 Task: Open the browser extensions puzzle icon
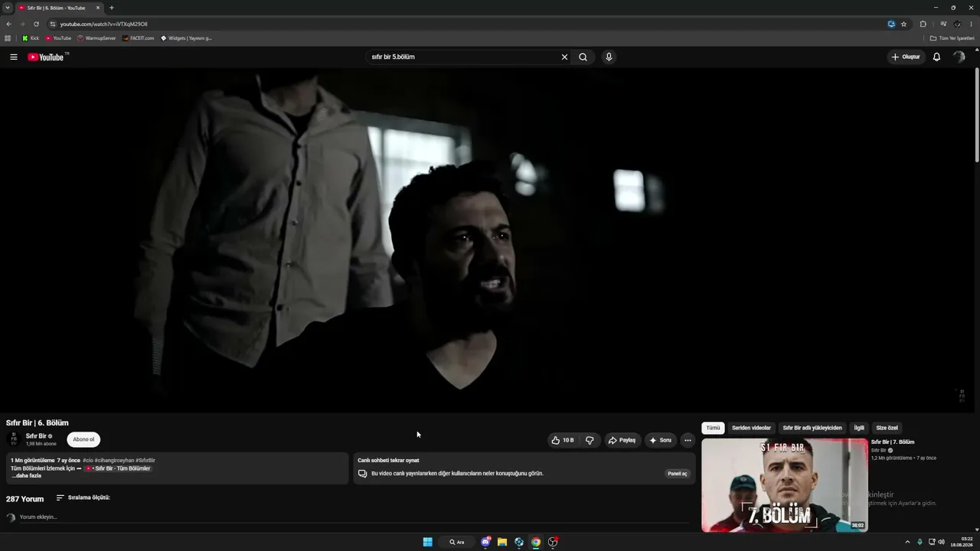[923, 24]
